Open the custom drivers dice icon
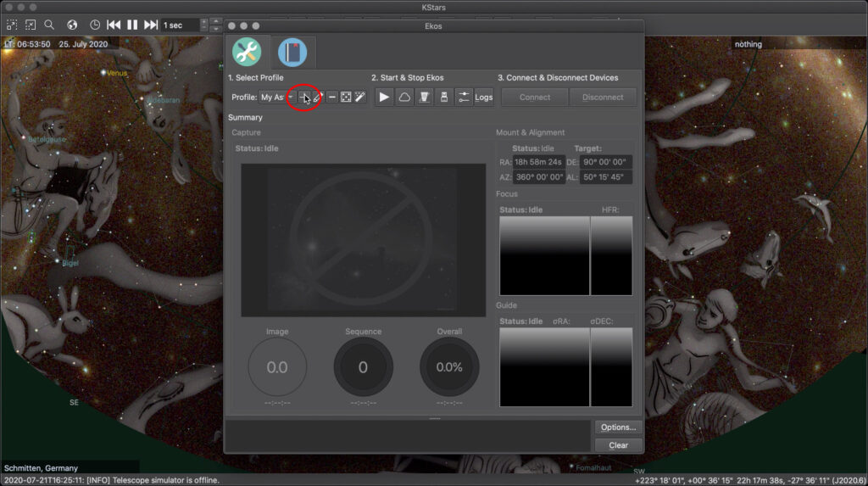Image resolution: width=868 pixels, height=486 pixels. coord(346,97)
